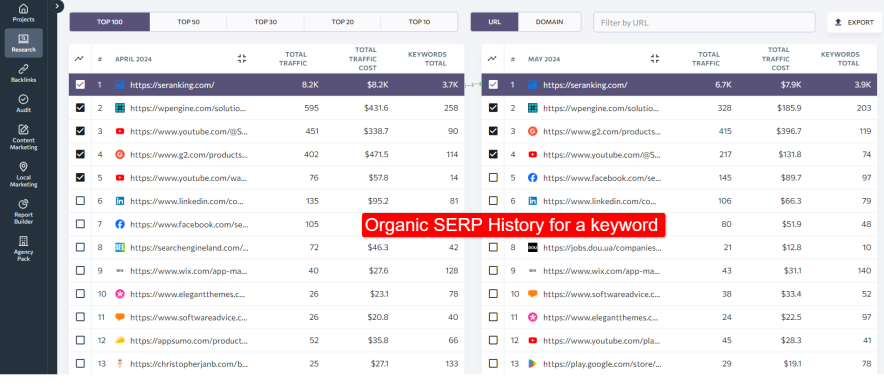Uncheck seranking.com in May 2024 list
This screenshot has width=884, height=391.
(493, 85)
